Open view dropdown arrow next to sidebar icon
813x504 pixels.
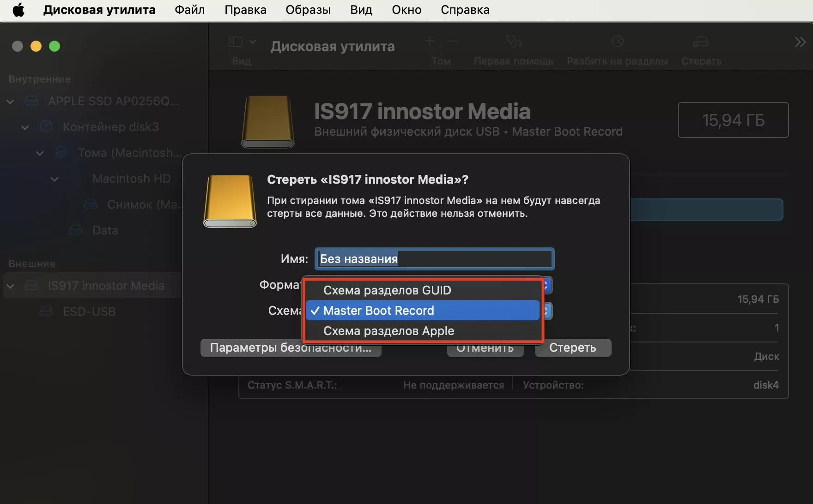pyautogui.click(x=253, y=42)
